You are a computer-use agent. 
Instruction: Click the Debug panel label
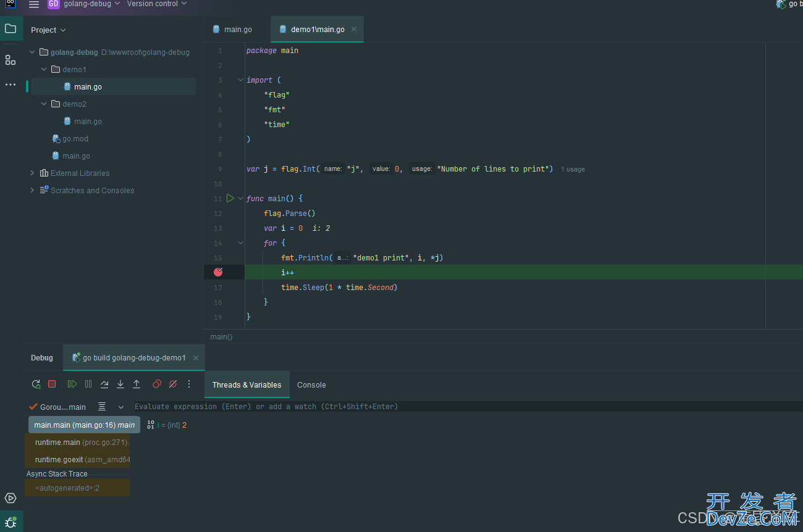[42, 357]
